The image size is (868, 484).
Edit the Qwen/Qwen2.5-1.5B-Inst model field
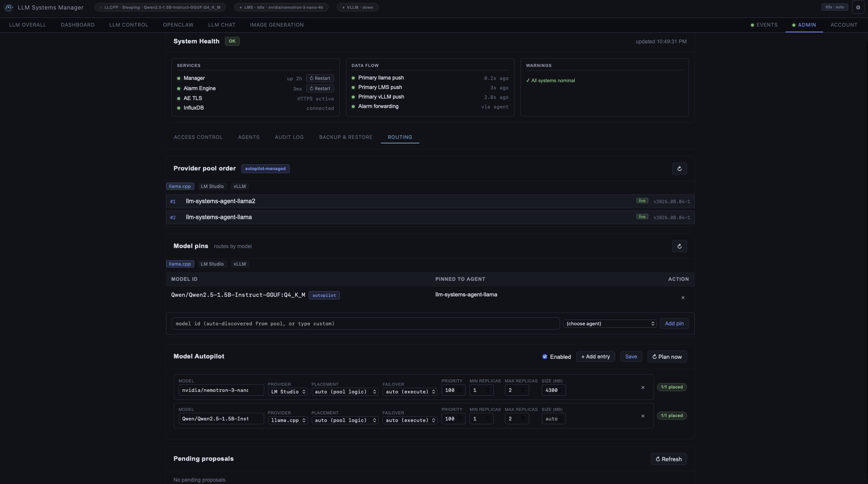[221, 419]
